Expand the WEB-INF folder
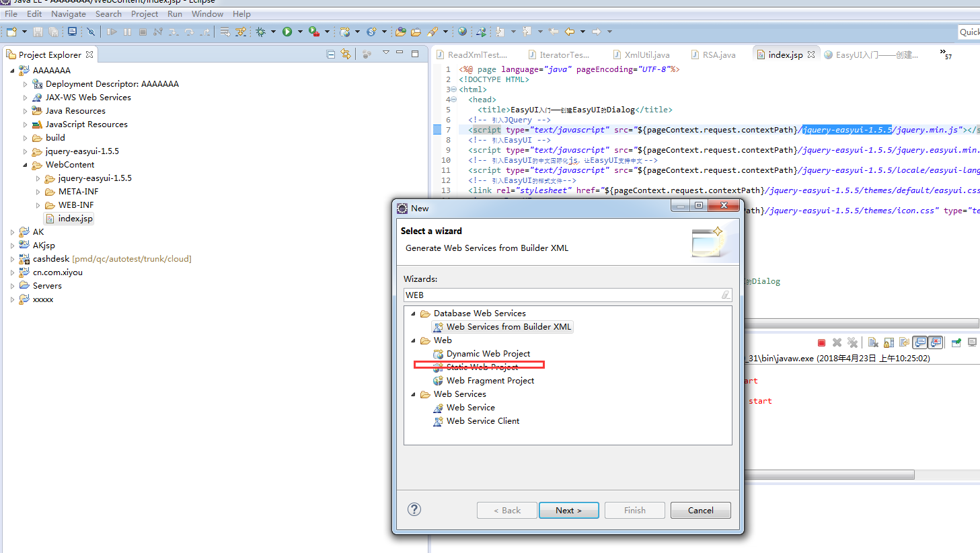This screenshot has height=553, width=980. (x=38, y=205)
